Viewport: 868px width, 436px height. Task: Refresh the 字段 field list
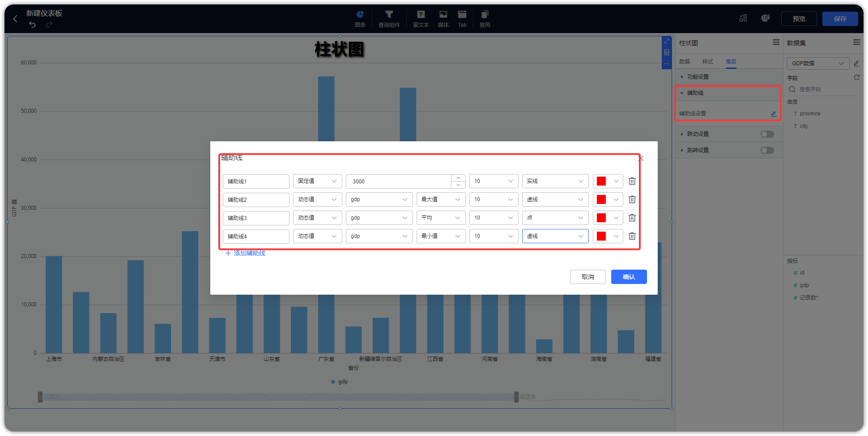point(856,77)
